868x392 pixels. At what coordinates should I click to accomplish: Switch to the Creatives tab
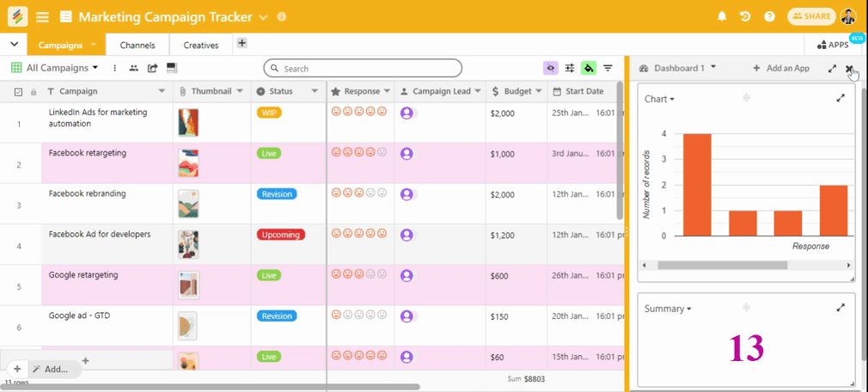click(201, 46)
